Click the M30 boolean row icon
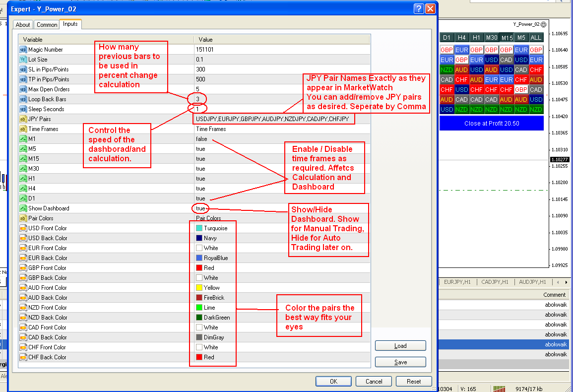 pos(23,168)
